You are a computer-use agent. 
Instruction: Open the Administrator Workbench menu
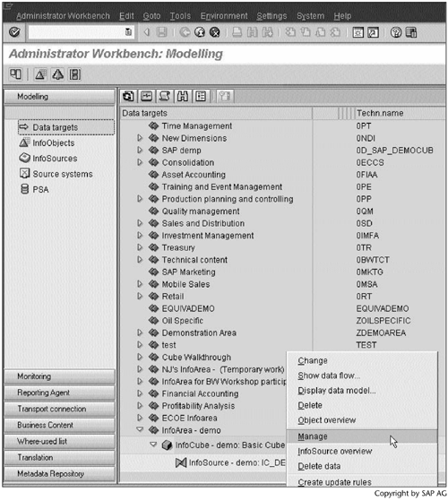[x=63, y=15]
